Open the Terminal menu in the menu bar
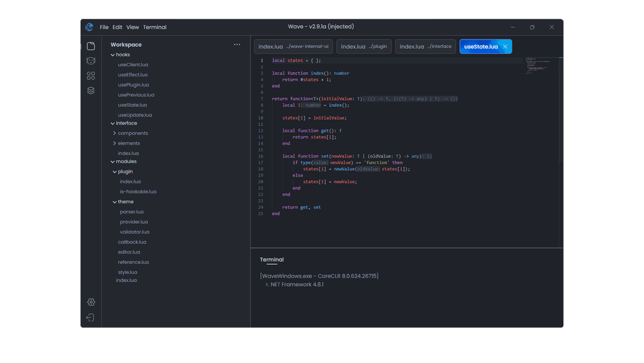Screen dimensions: 644x363 [x=154, y=27]
